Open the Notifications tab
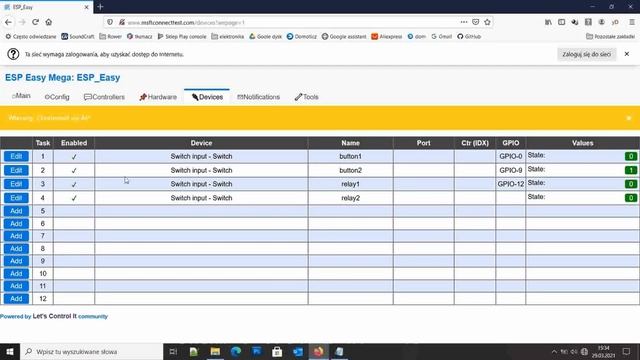The height and width of the screenshot is (360, 640). point(258,97)
